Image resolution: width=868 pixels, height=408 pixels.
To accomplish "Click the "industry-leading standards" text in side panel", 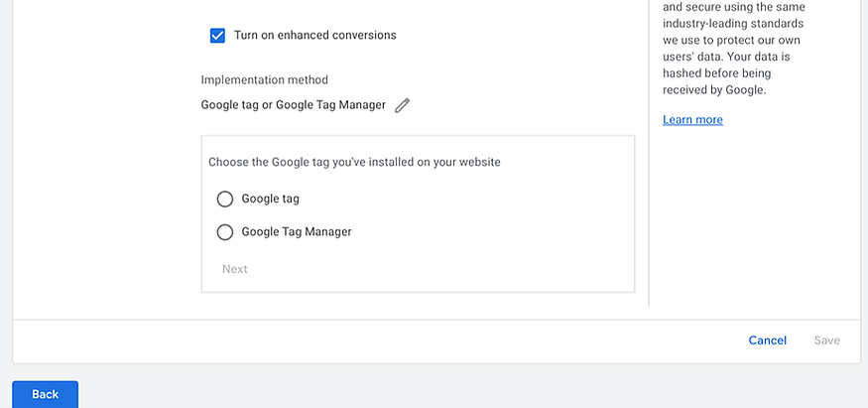I will [x=733, y=23].
